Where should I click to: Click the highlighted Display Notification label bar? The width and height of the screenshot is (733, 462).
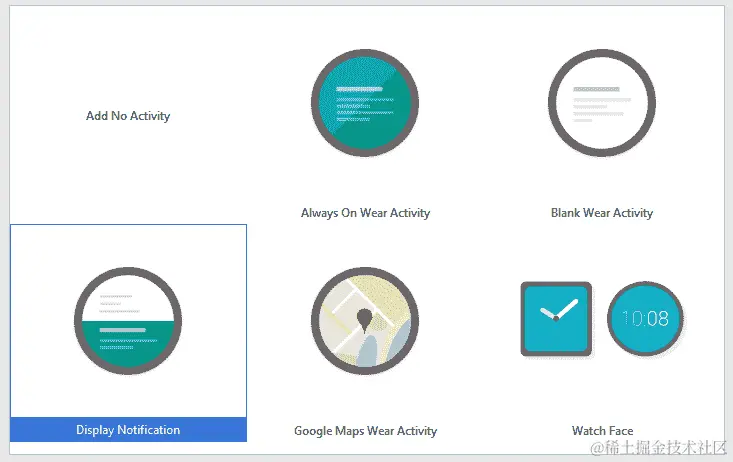click(x=128, y=429)
